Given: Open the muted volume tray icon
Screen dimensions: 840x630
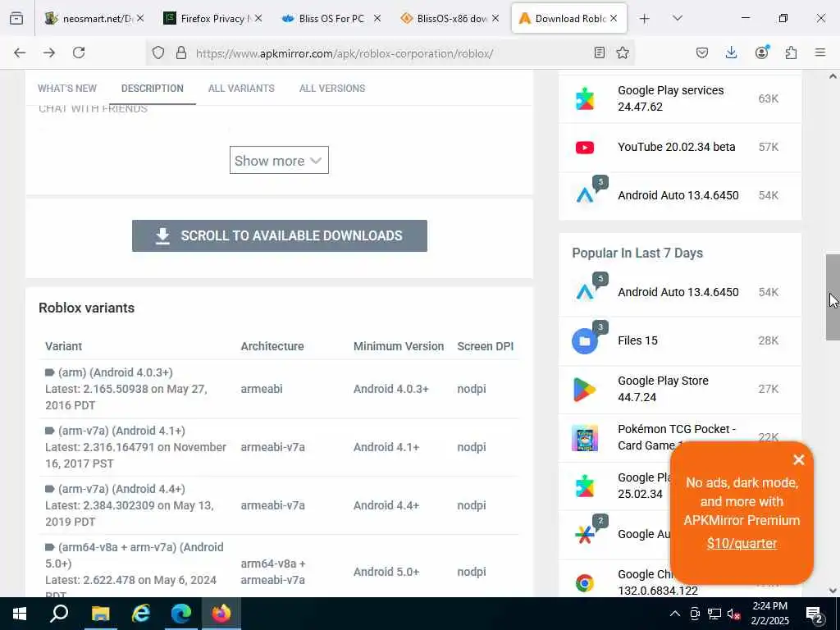Looking at the screenshot, I should click(734, 614).
